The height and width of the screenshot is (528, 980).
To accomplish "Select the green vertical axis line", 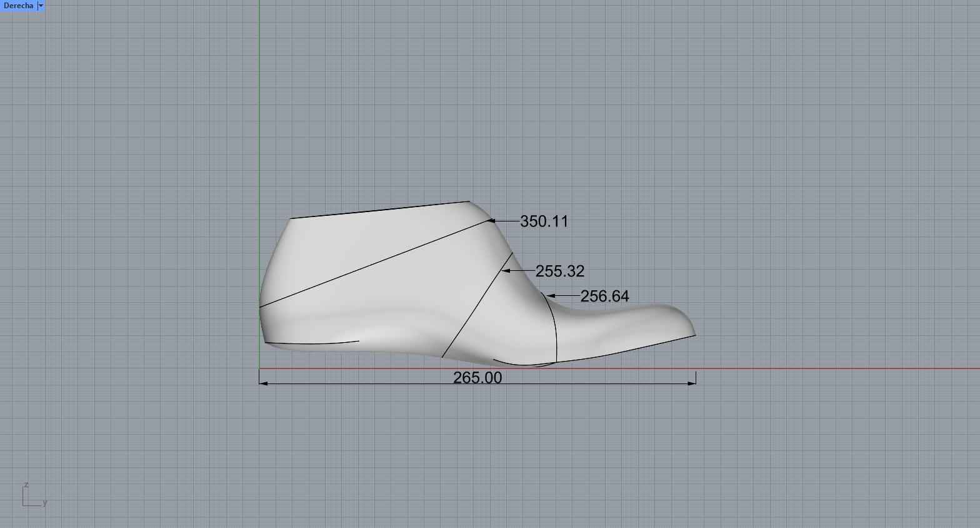I will click(x=259, y=125).
